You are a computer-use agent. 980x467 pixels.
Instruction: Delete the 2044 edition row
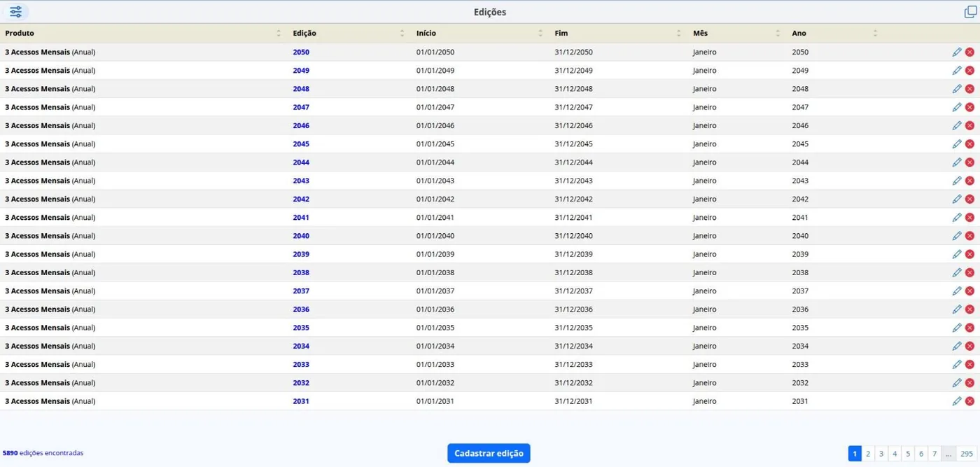(969, 162)
